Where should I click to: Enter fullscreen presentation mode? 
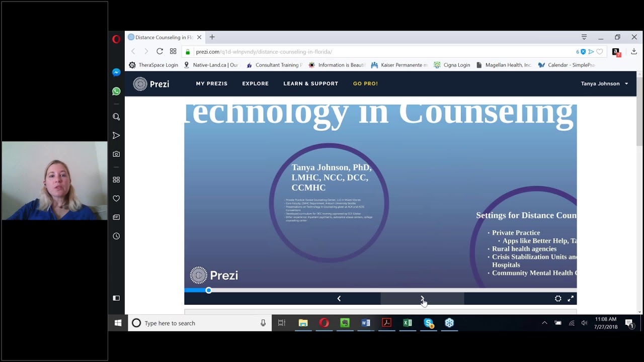tap(571, 299)
